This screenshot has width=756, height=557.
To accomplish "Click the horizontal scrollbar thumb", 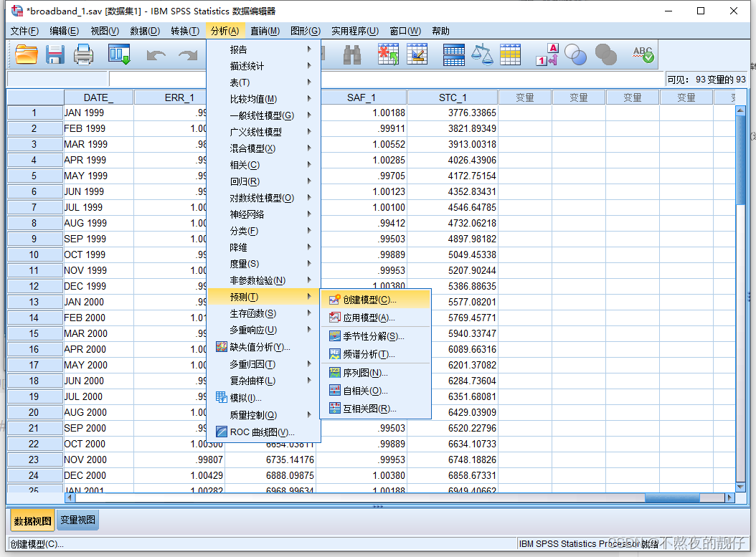I will [671, 498].
